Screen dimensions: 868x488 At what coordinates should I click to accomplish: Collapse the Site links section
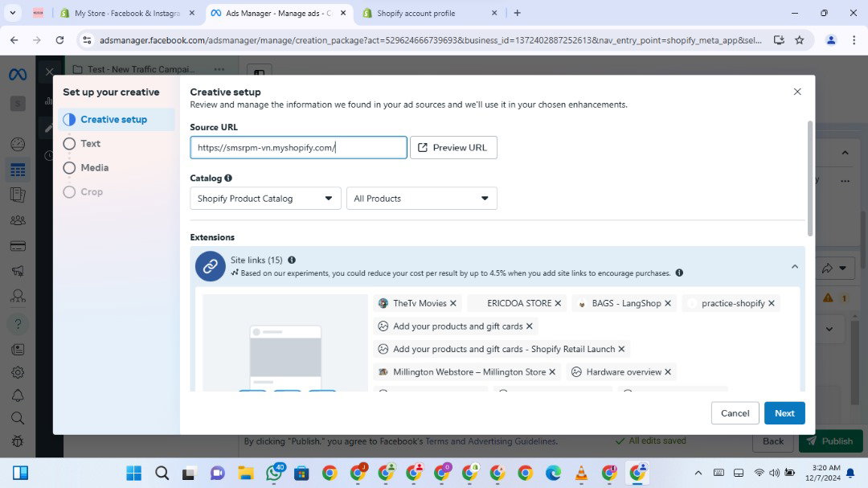794,266
